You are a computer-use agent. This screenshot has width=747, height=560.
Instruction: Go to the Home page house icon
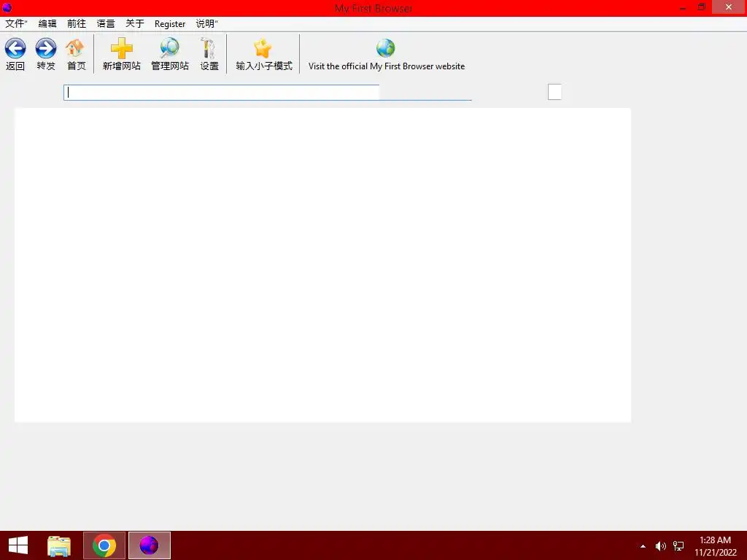pos(75,49)
